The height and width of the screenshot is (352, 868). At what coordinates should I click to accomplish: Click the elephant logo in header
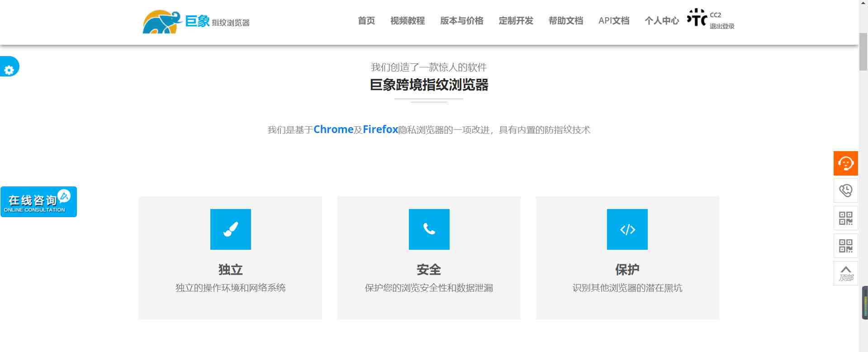(x=163, y=22)
